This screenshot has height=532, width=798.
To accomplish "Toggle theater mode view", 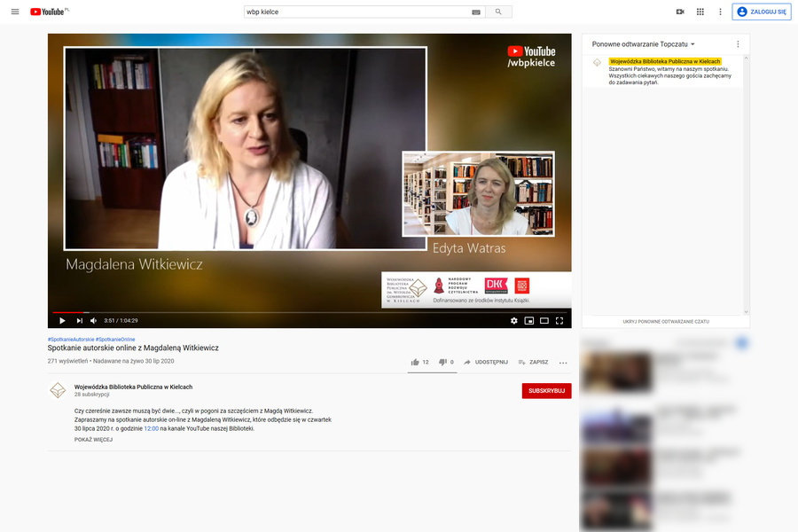I will pos(544,320).
